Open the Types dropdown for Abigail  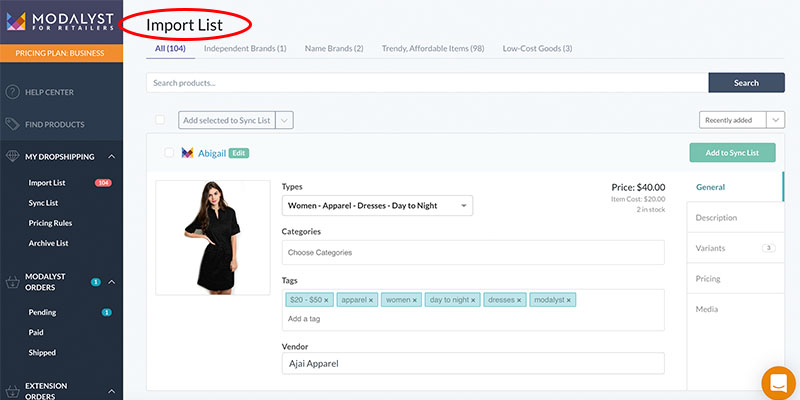point(377,206)
